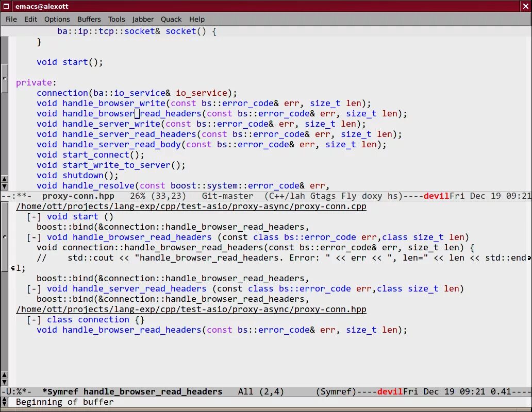Viewport: 532px width, 412px height.
Task: Open the Options menu
Action: (57, 20)
